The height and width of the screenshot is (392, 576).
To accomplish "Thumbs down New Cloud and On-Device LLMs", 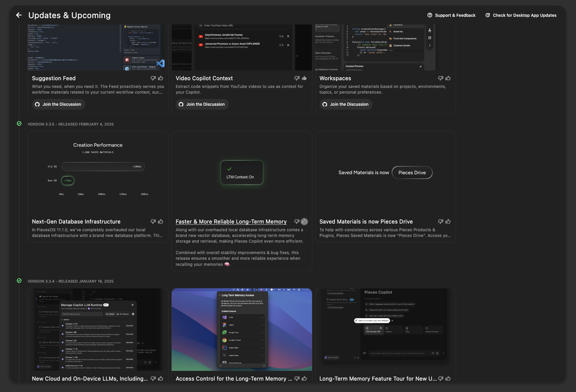I will click(153, 379).
